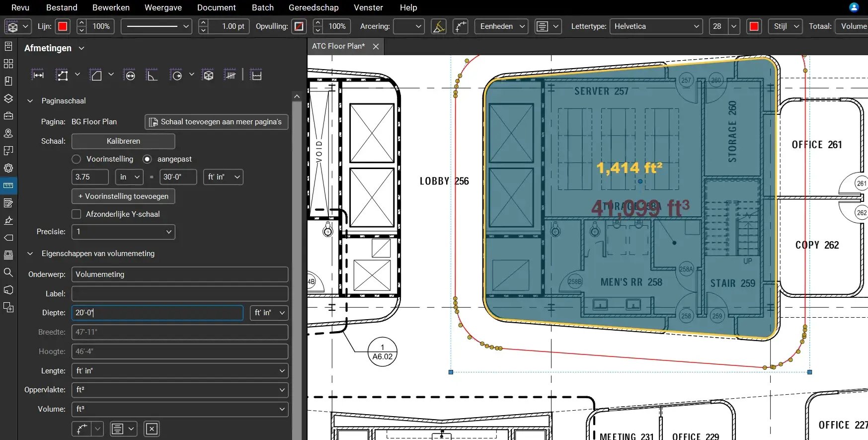This screenshot has width=868, height=440.
Task: Select the Perimeter measurement tool icon
Action: click(x=62, y=75)
